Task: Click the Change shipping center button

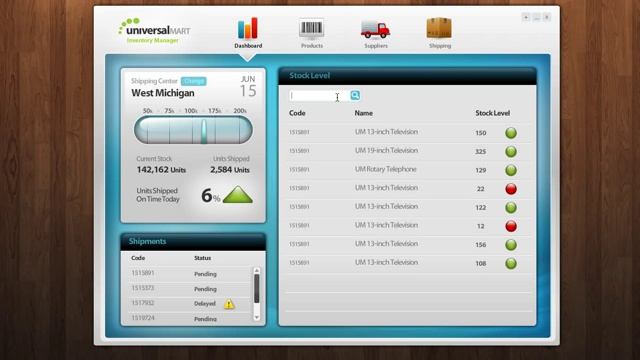Action: [x=194, y=81]
